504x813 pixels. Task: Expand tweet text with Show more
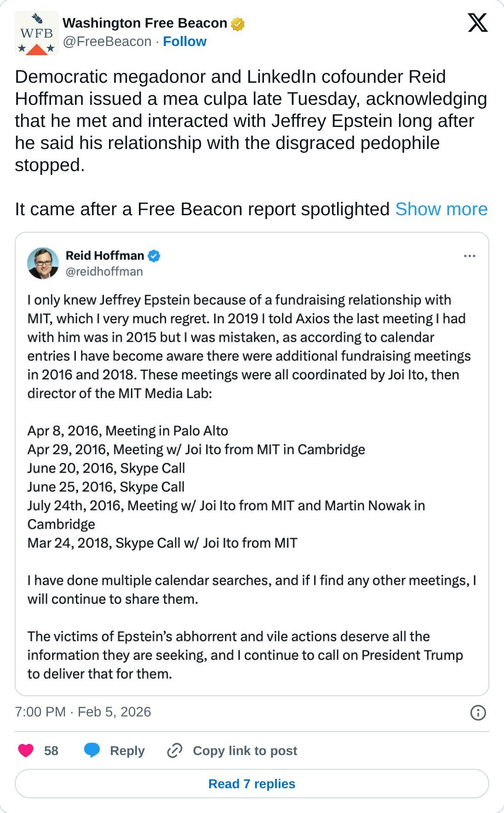(x=441, y=209)
